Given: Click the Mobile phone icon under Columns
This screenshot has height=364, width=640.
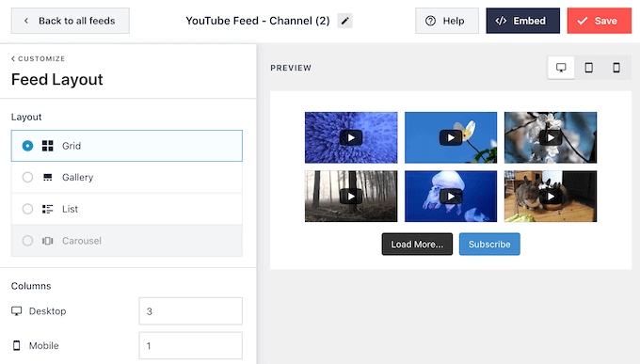Looking at the screenshot, I should tap(16, 345).
